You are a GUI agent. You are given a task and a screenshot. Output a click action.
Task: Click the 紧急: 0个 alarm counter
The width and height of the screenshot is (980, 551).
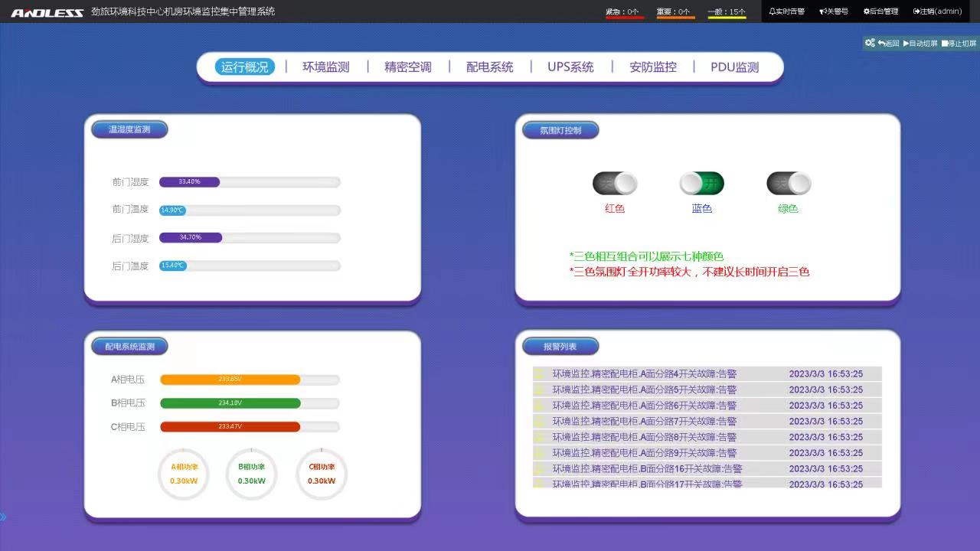[622, 12]
